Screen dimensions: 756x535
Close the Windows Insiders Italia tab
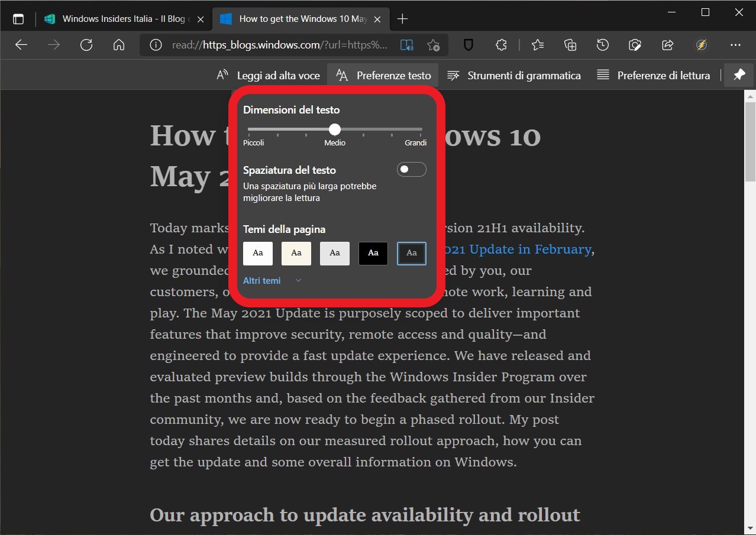coord(201,19)
